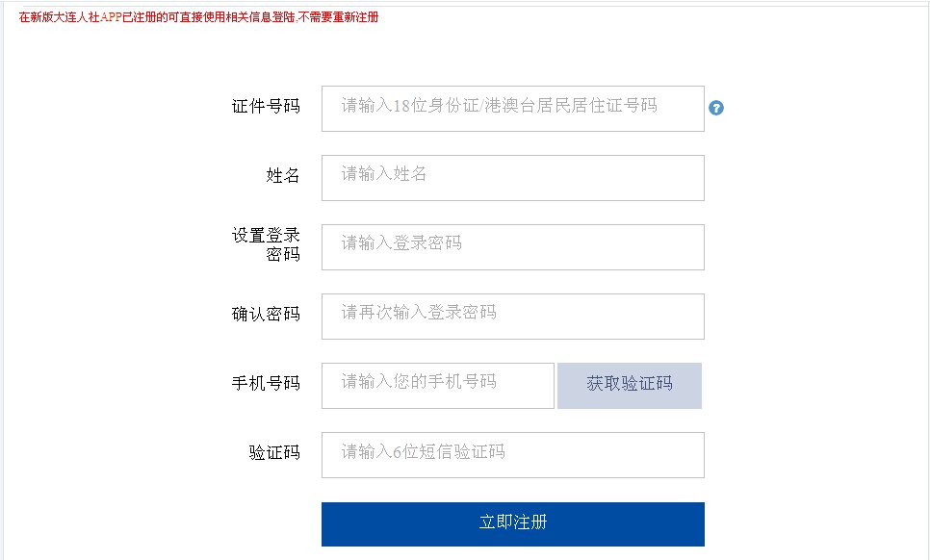Screen dimensions: 930x560
Task: Click the 证件号码 field label
Action: point(266,107)
